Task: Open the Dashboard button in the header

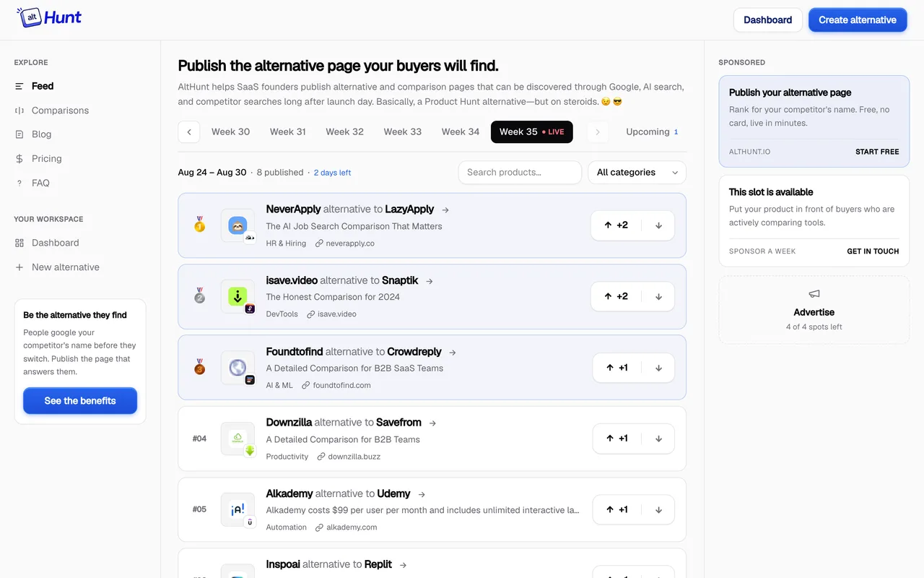Action: pyautogui.click(x=768, y=20)
